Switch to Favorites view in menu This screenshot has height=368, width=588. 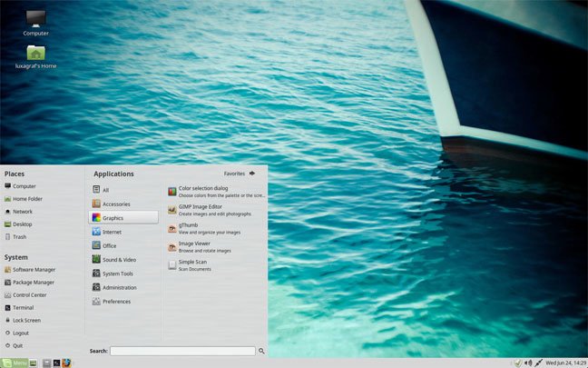(240, 173)
